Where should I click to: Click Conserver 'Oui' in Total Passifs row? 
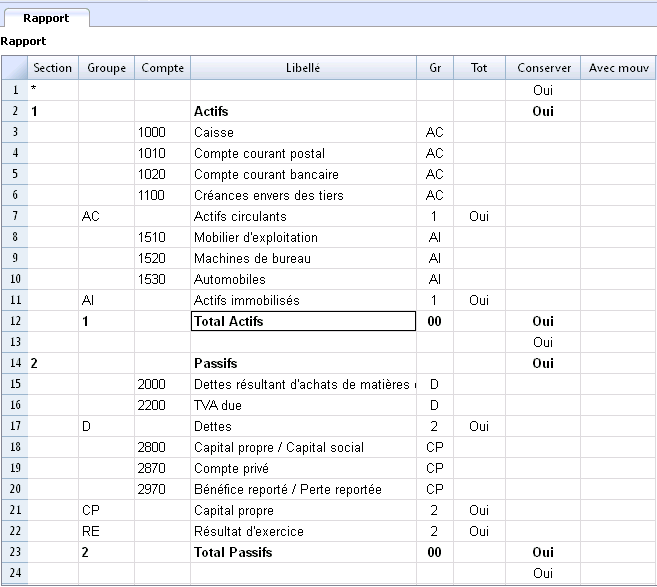click(x=543, y=552)
